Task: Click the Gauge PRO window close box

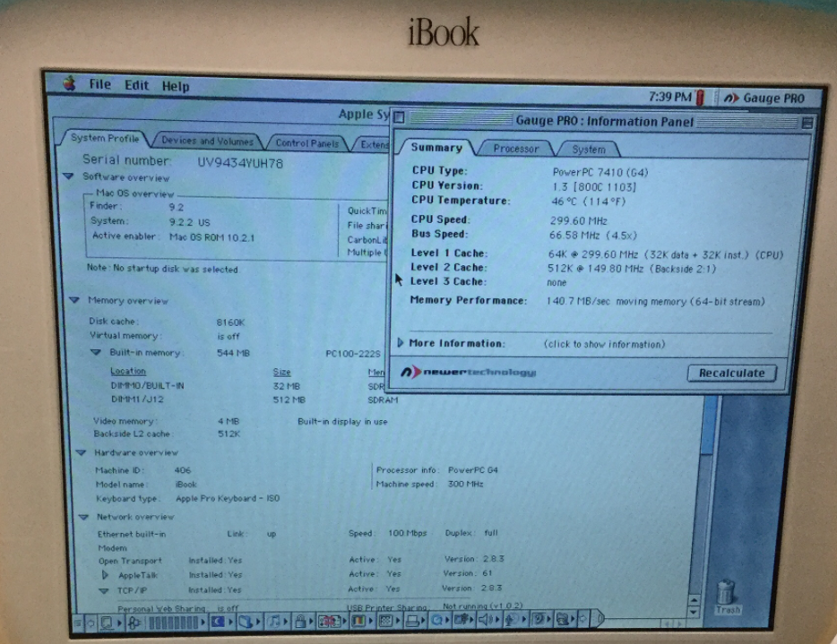Action: [x=400, y=117]
